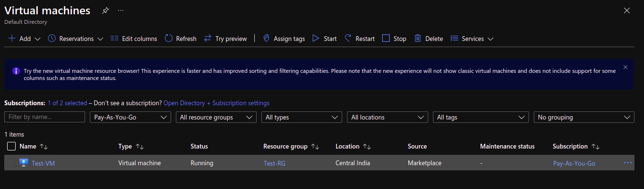Restart the selected virtual machine

(x=359, y=39)
